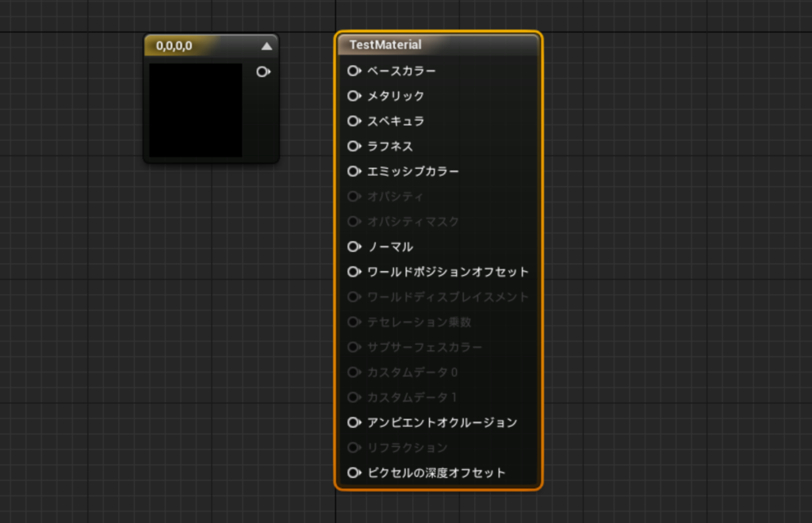This screenshot has width=812, height=523.
Task: Click the ワールドポジションオフセット input pin
Action: click(354, 272)
